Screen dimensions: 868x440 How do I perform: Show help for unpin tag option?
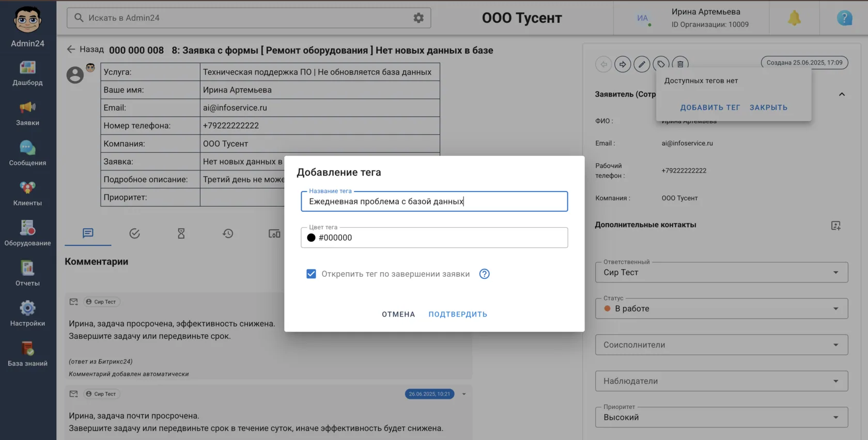484,274
